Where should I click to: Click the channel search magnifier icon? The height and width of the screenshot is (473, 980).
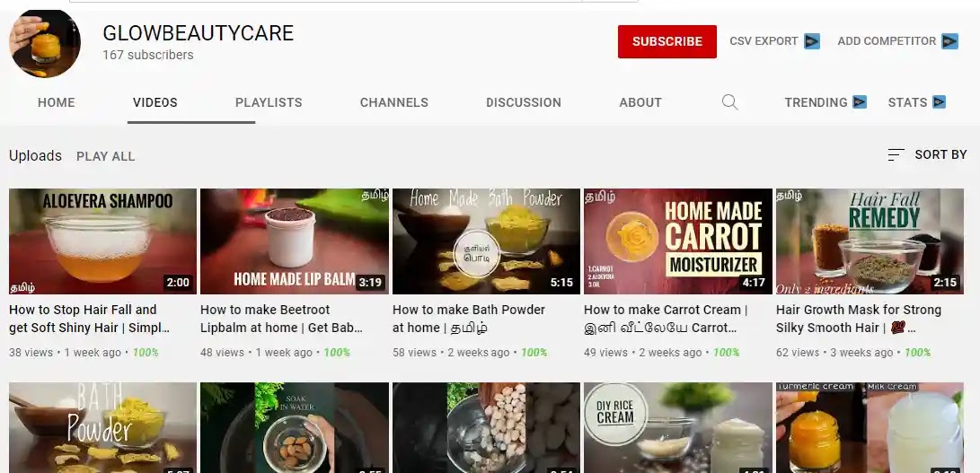pyautogui.click(x=730, y=102)
